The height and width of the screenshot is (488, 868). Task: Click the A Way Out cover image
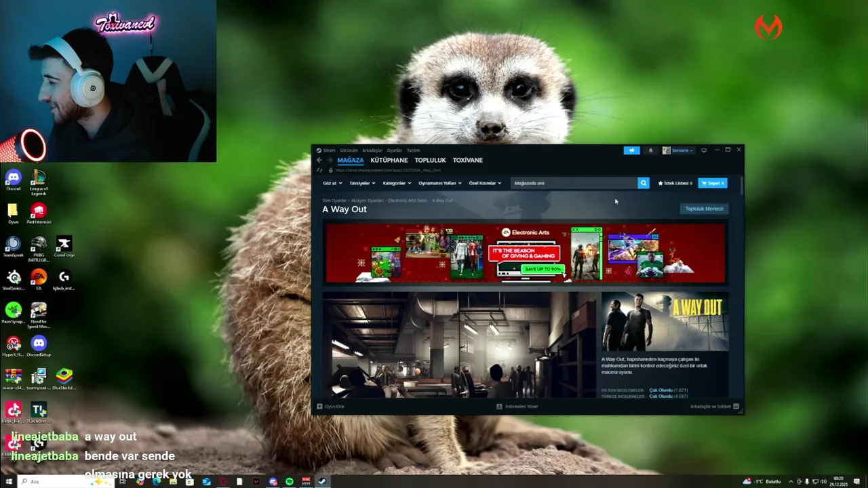click(665, 321)
